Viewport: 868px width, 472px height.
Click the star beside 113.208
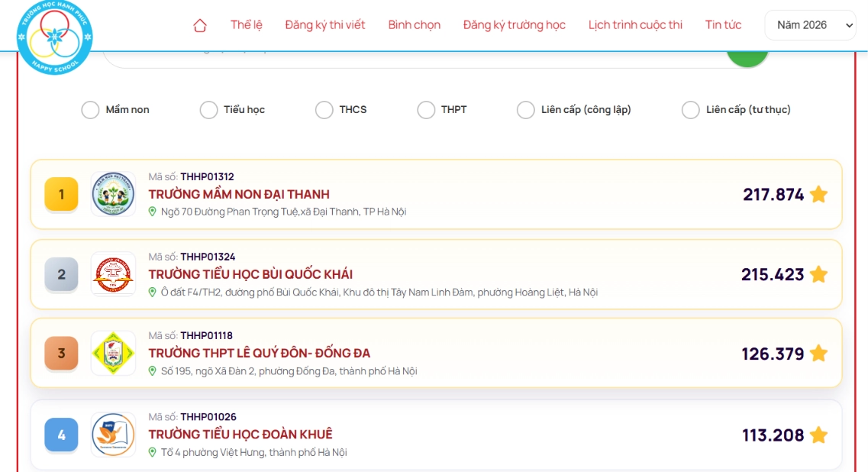[x=818, y=435]
